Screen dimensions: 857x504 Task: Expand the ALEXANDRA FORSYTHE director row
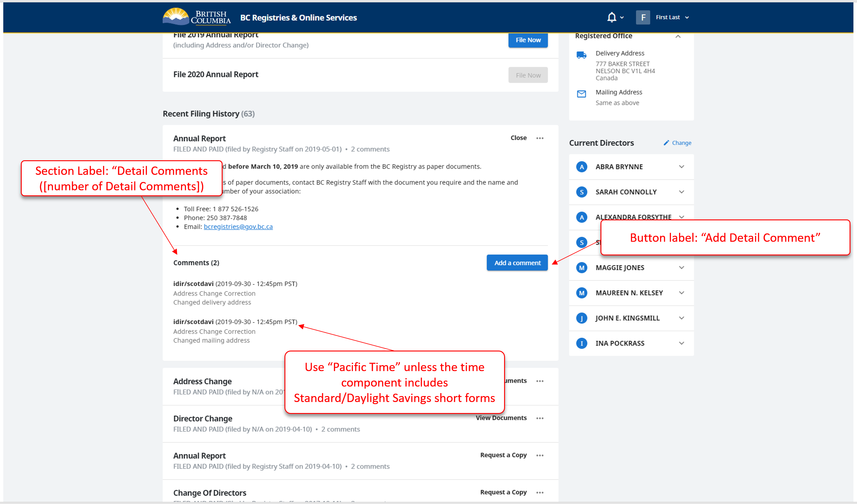681,217
